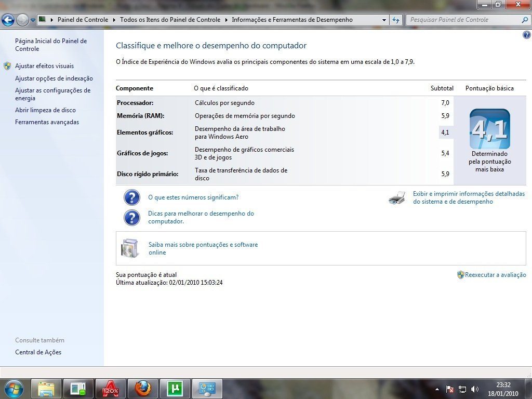
Task: Click the Subtotal column header
Action: (442, 88)
